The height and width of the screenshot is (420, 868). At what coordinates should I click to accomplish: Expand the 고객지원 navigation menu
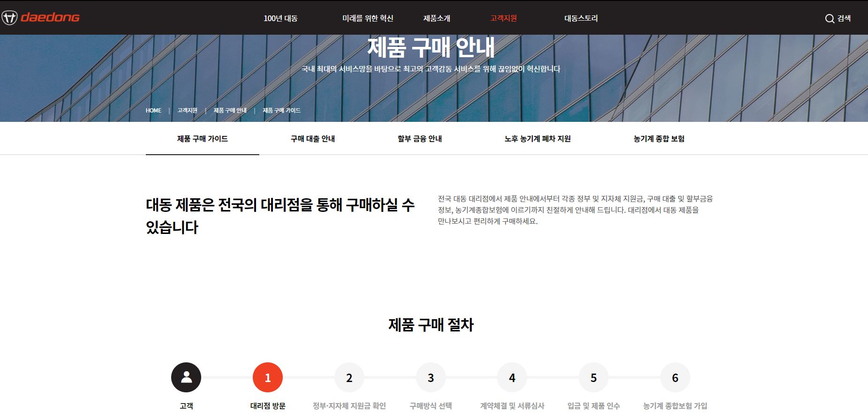504,18
